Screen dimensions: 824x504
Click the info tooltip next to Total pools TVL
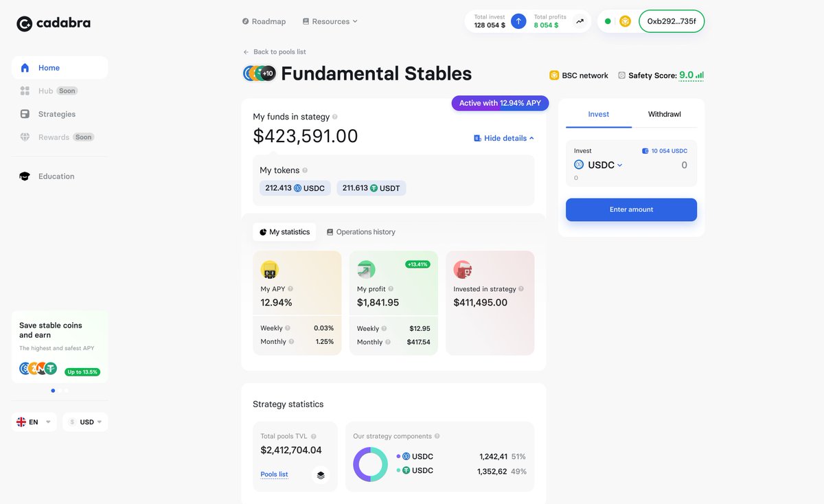coord(314,436)
